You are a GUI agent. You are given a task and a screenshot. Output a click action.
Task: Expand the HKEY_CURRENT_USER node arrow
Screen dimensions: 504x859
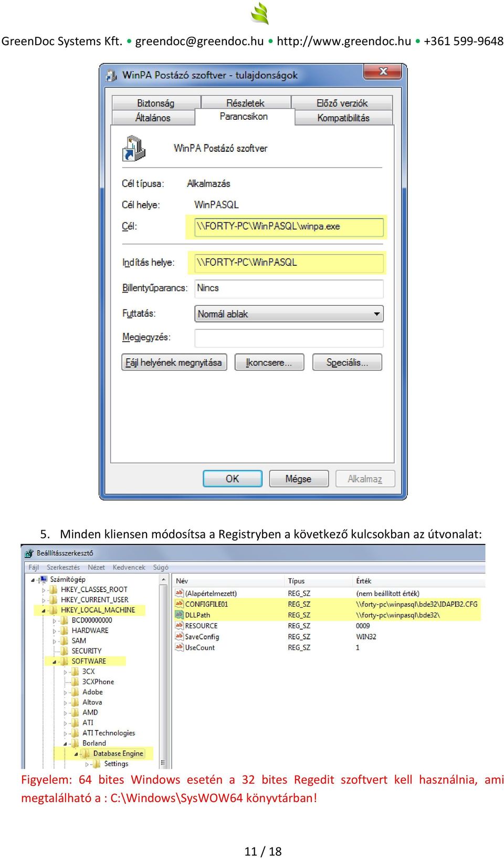point(43,600)
